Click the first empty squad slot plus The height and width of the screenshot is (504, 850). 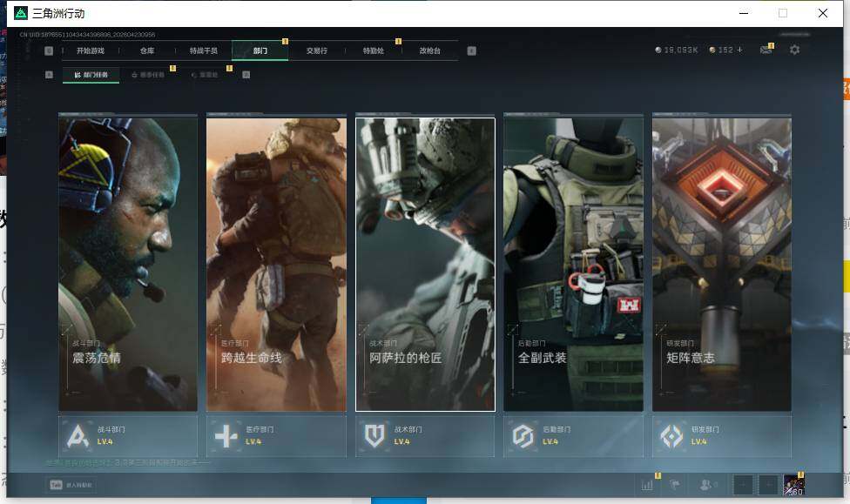(x=743, y=485)
